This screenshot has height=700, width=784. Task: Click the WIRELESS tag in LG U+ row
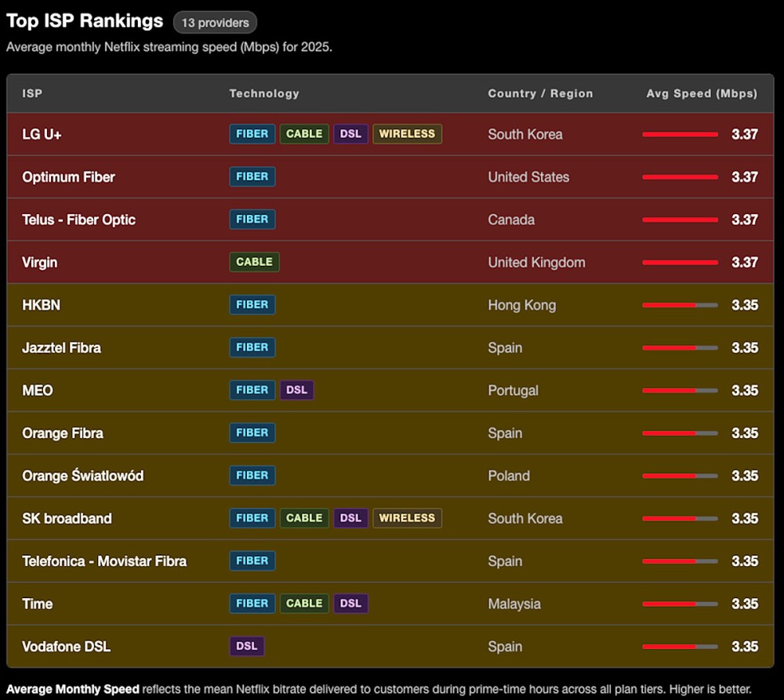coord(407,134)
